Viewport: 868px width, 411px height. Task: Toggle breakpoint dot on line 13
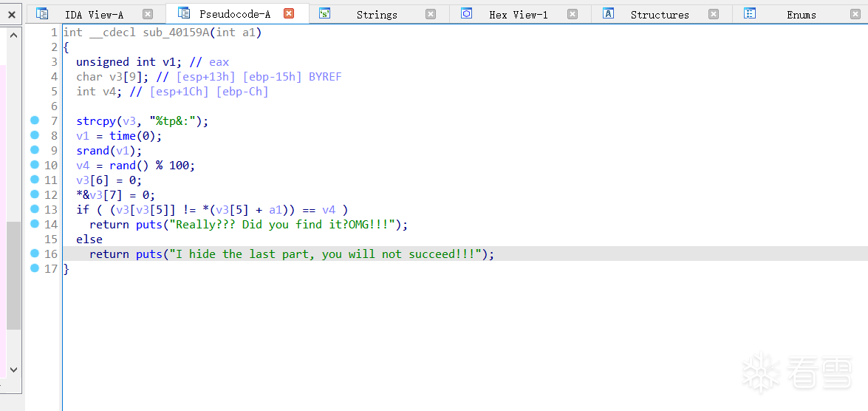coord(35,208)
